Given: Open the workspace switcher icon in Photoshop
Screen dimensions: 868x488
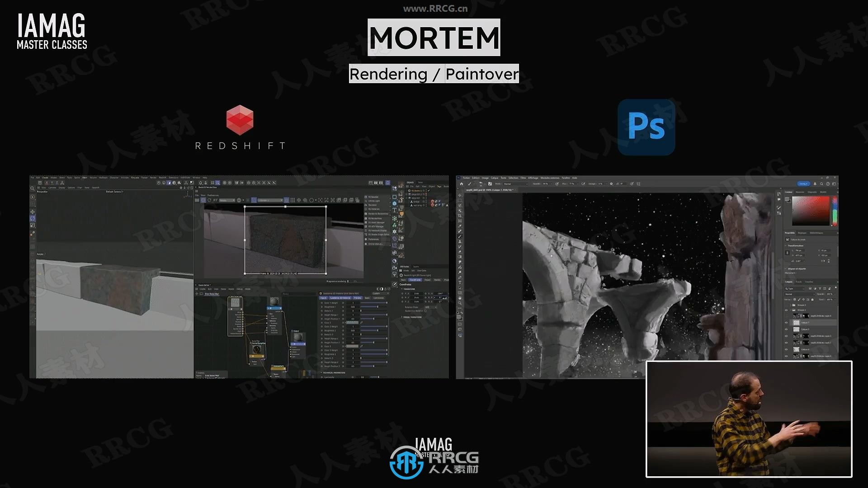Looking at the screenshot, I should coord(834,184).
